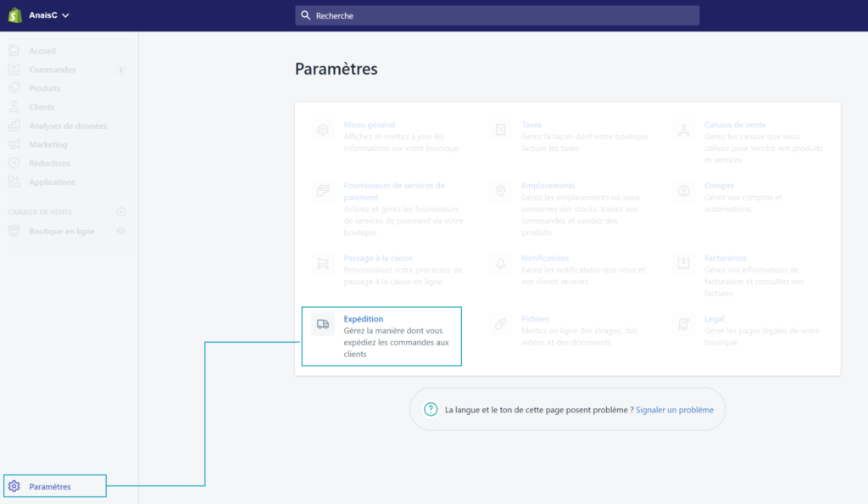Click the checkout cart icon
Viewport: 868px width, 504px height.
(323, 264)
